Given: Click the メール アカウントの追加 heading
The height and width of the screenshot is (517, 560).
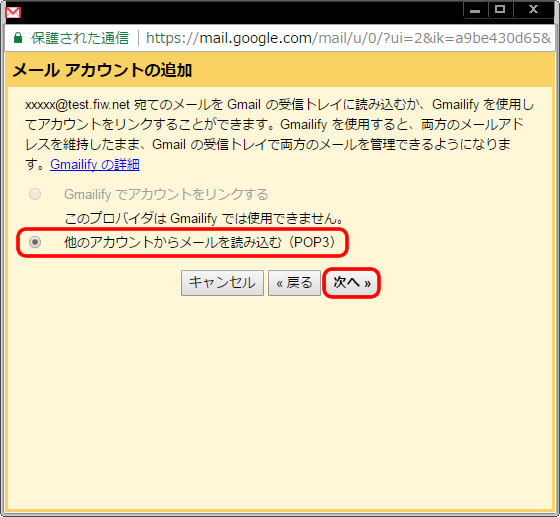Looking at the screenshot, I should pyautogui.click(x=102, y=70).
